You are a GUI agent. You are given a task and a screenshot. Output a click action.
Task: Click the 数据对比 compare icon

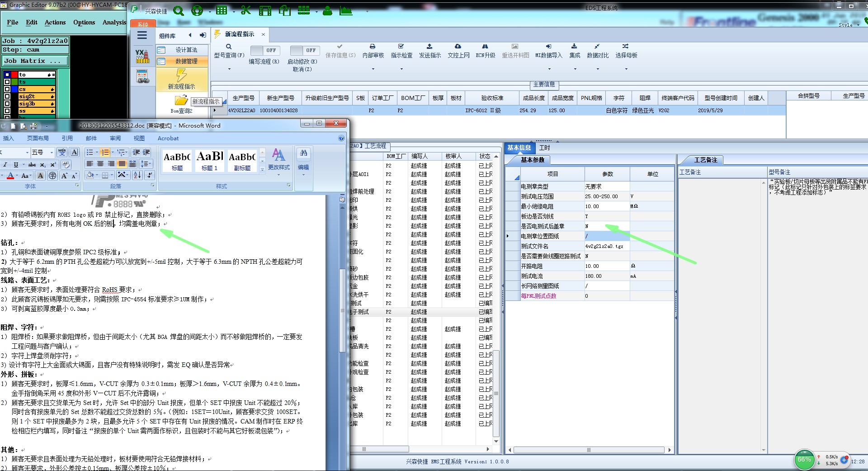[x=597, y=47]
